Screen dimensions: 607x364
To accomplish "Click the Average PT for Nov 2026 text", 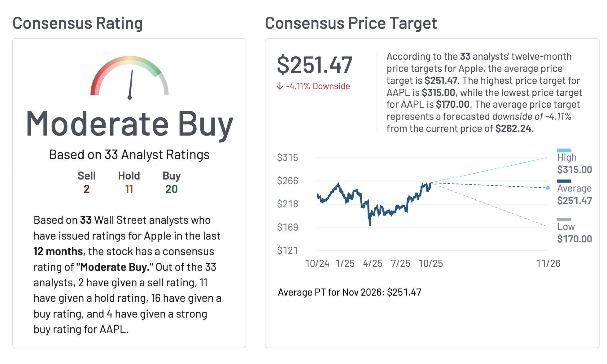I will tap(349, 292).
